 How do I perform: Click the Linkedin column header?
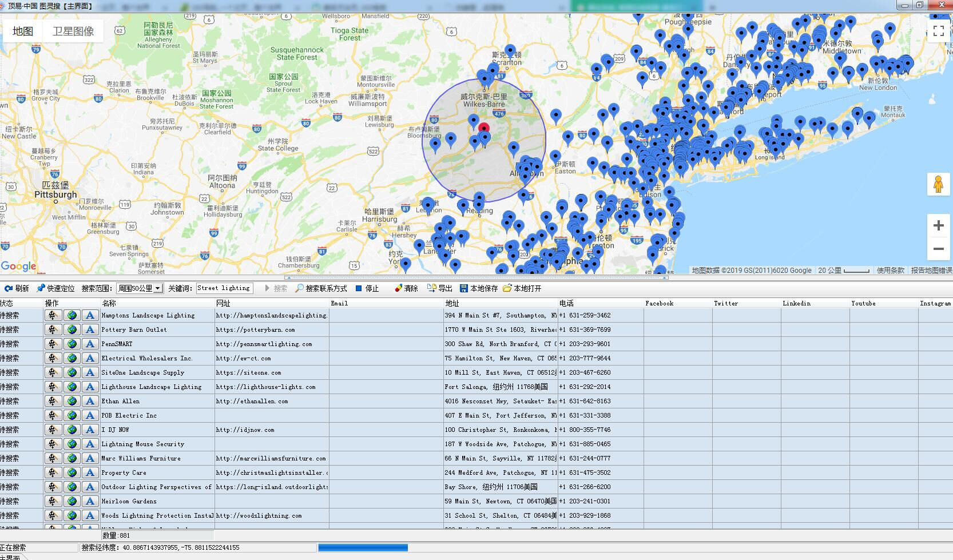[x=815, y=303]
